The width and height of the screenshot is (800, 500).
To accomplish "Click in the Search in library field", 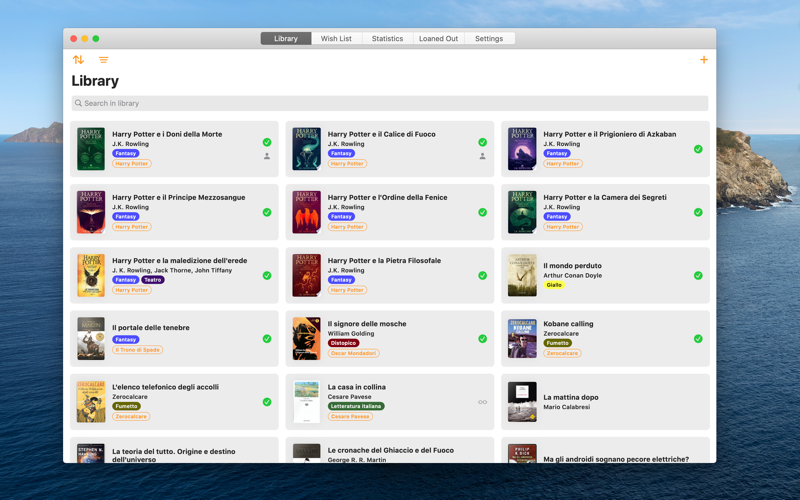I will (x=390, y=103).
